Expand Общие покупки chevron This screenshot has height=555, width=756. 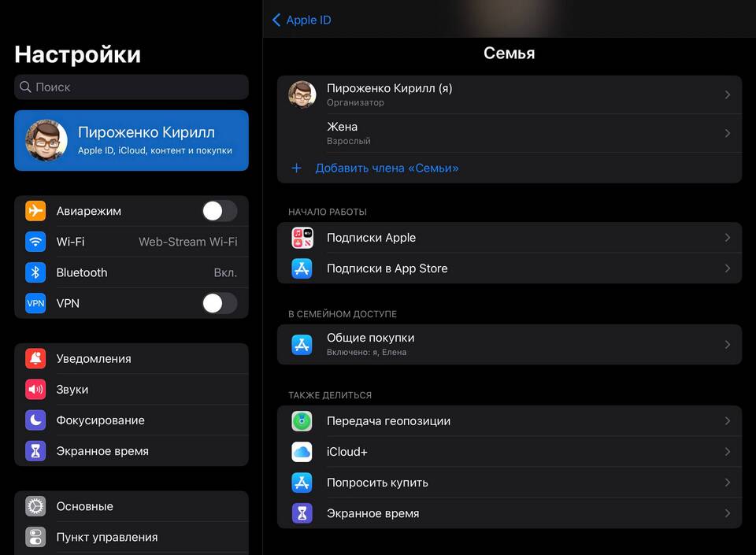click(x=728, y=345)
